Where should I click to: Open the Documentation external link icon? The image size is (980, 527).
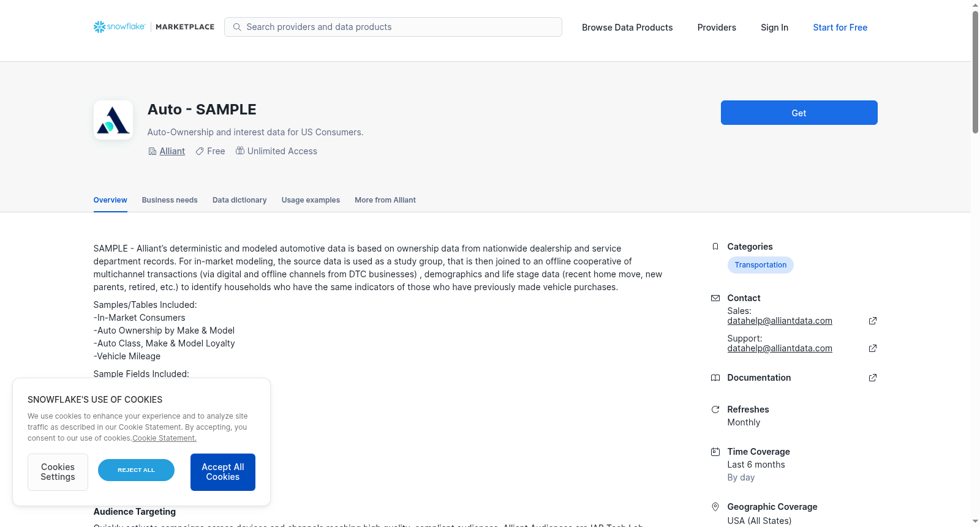873,378
